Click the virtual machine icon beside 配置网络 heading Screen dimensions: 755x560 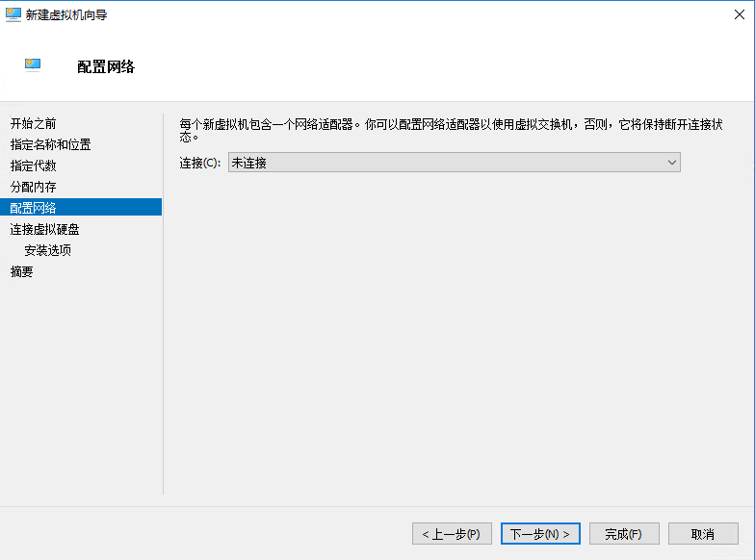click(33, 65)
